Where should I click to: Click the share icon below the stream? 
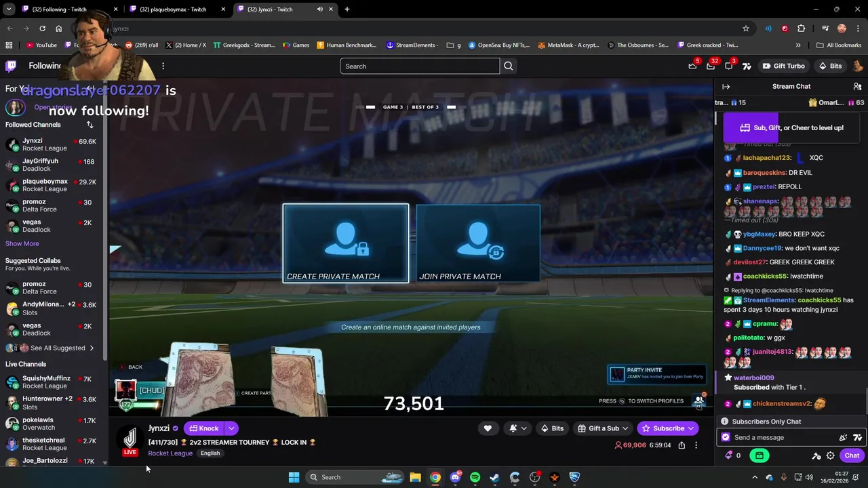[682, 445]
